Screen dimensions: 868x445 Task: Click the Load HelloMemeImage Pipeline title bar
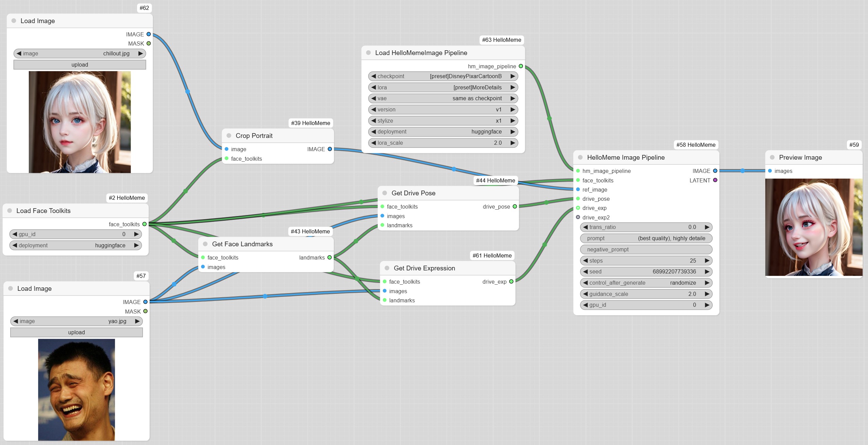coord(443,53)
